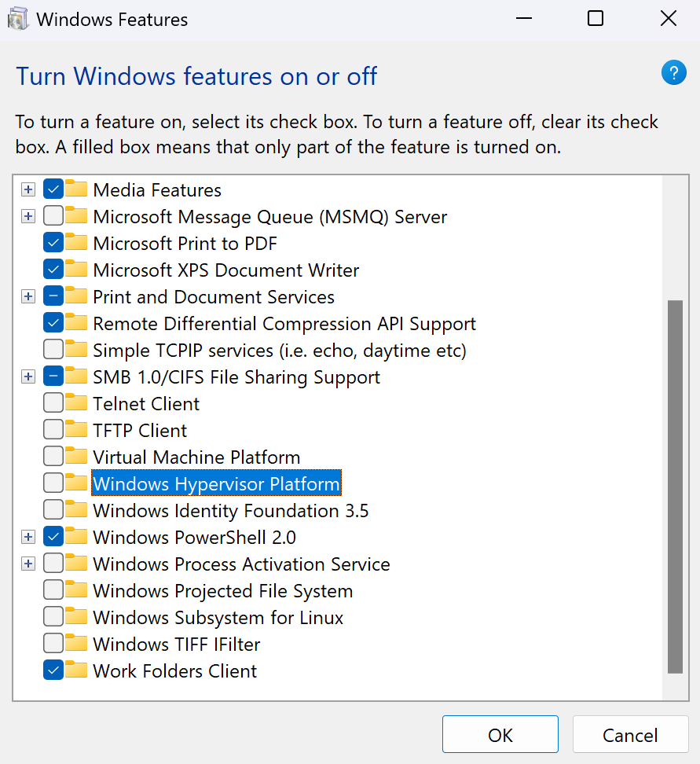Expand SMB 1.0/CIFS File Sharing Support

(x=28, y=376)
